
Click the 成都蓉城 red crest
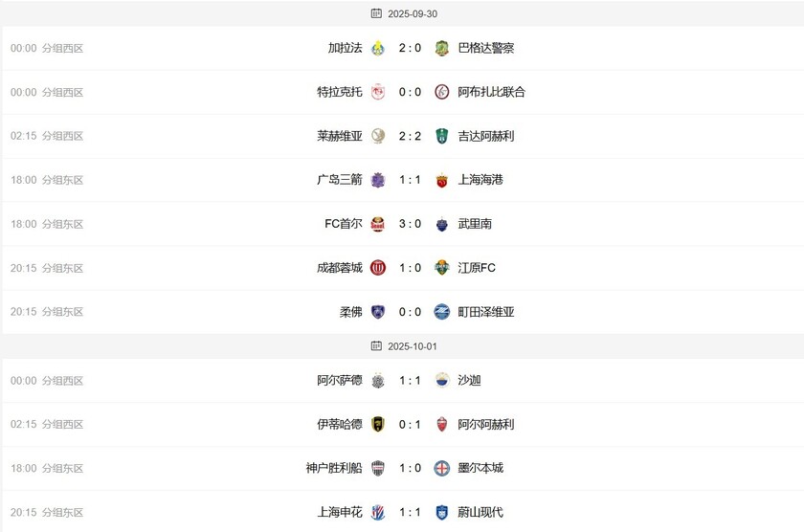378,268
